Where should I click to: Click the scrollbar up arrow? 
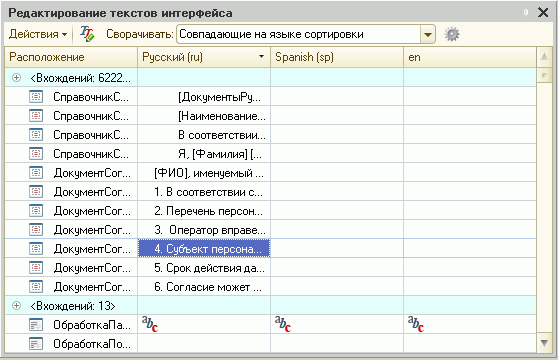coord(544,57)
